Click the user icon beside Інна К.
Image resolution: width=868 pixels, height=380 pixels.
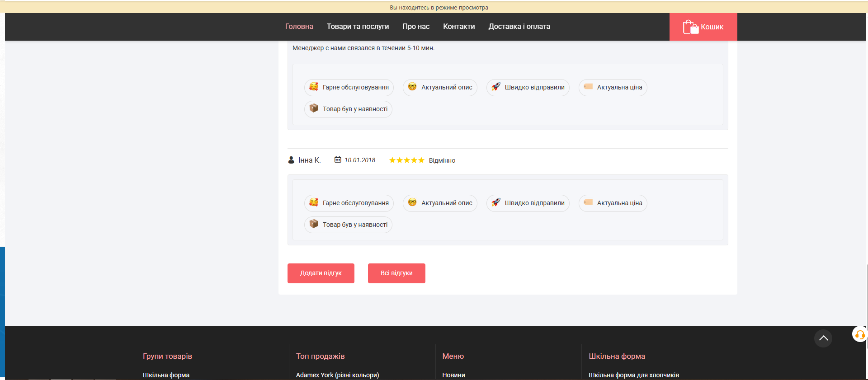(291, 160)
